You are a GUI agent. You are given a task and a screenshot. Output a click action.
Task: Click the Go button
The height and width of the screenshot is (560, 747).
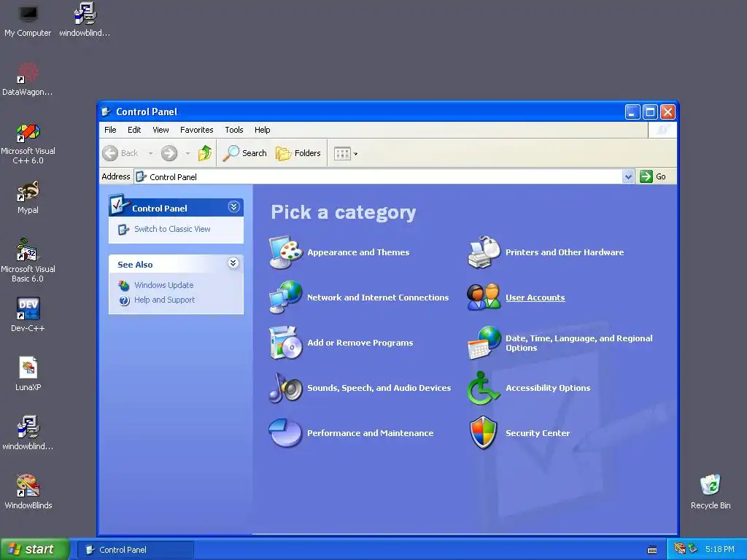pos(653,176)
